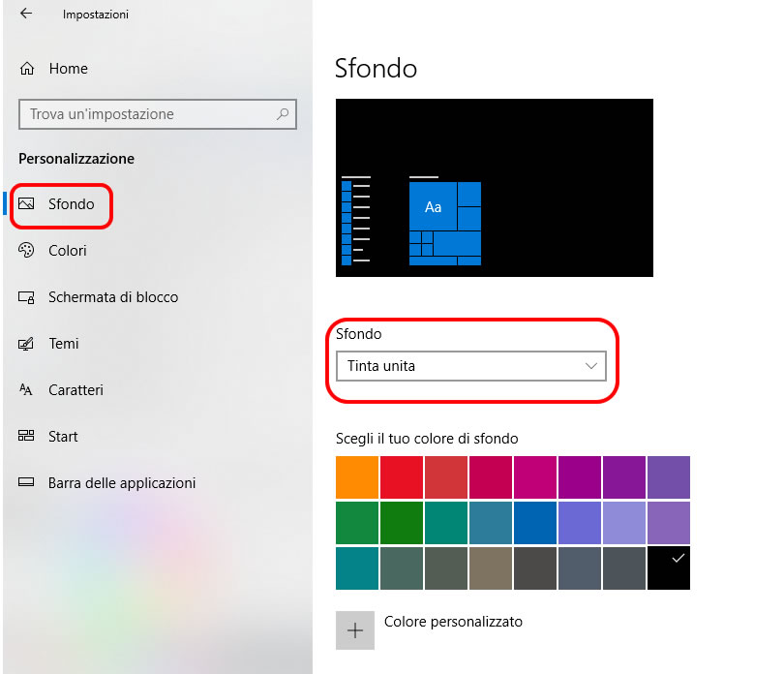This screenshot has width=784, height=674.
Task: Click the plus icon for custom color
Action: click(355, 630)
